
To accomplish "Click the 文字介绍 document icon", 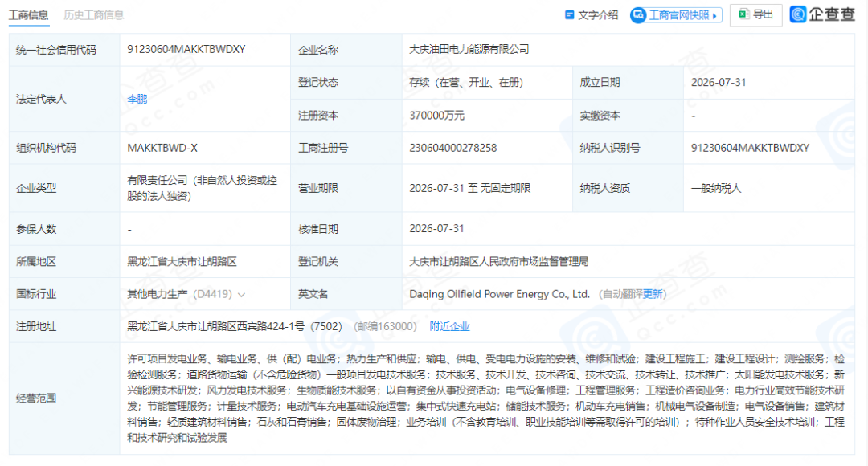I will coord(569,15).
